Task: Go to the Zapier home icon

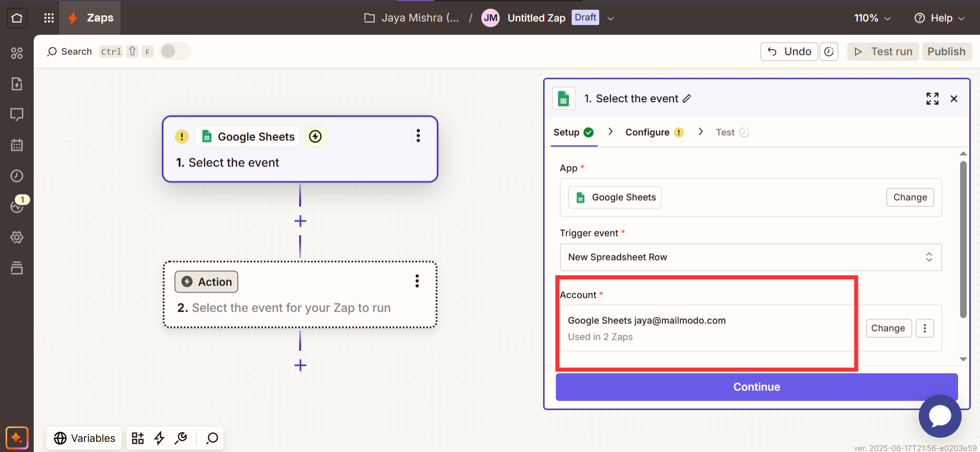Action: coord(17,18)
